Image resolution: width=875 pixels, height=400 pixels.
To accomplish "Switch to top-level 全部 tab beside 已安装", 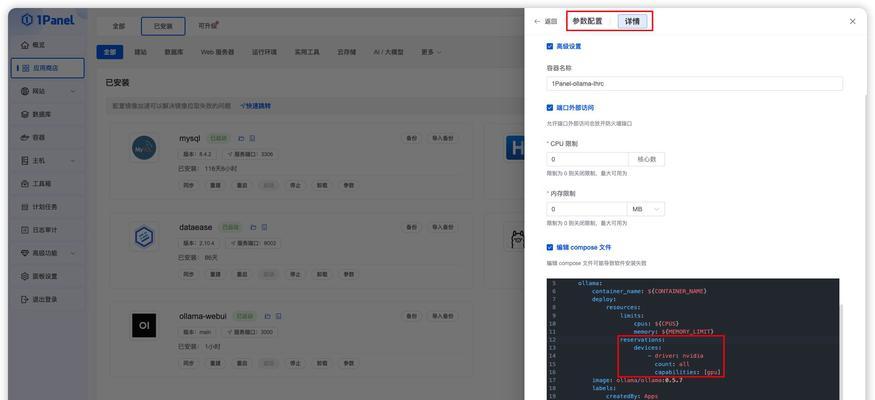I will (119, 26).
